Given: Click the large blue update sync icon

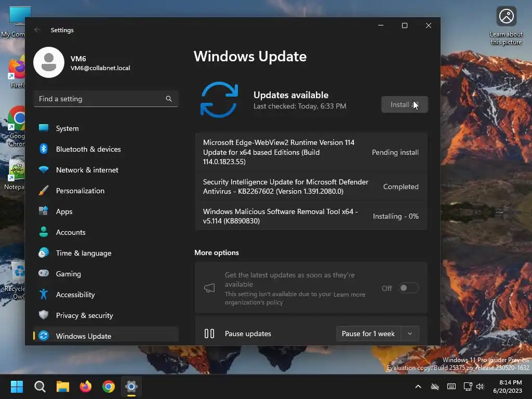Looking at the screenshot, I should click(x=219, y=100).
